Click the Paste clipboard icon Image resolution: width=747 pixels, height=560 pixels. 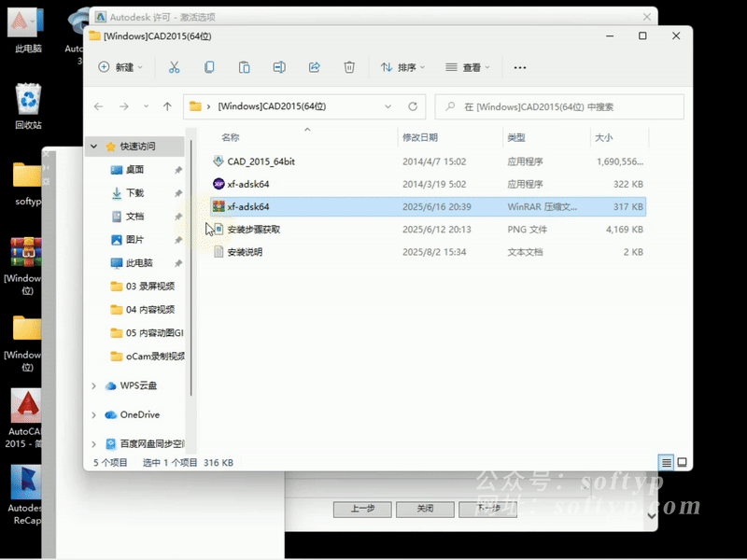click(245, 67)
